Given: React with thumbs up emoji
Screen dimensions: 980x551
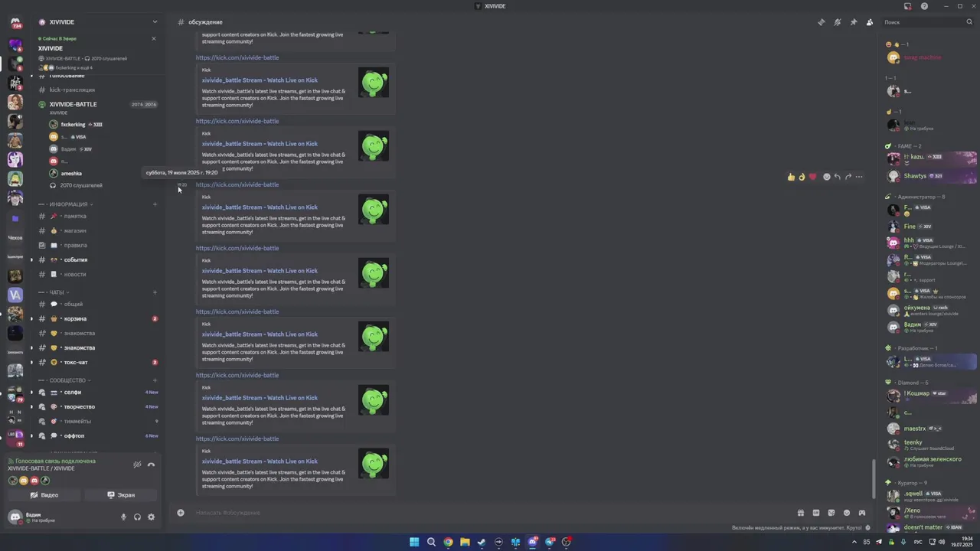Looking at the screenshot, I should [791, 177].
